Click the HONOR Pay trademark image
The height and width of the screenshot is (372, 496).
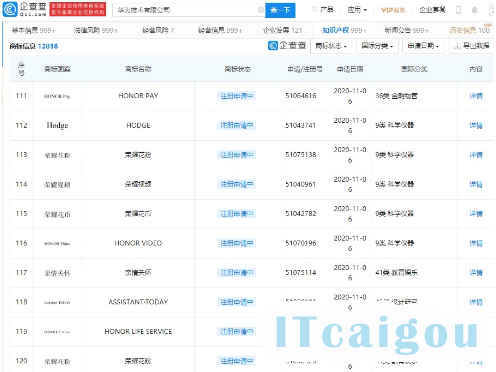click(57, 96)
